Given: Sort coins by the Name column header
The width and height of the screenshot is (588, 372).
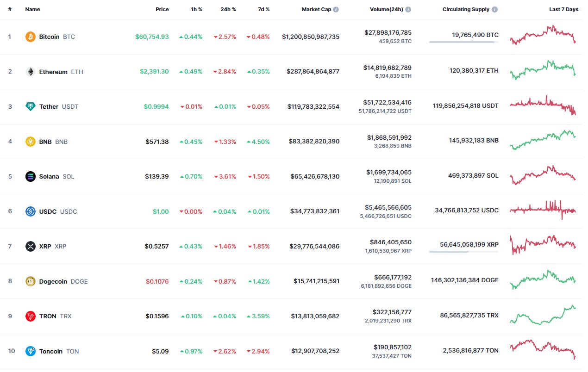Looking at the screenshot, I should coord(32,9).
